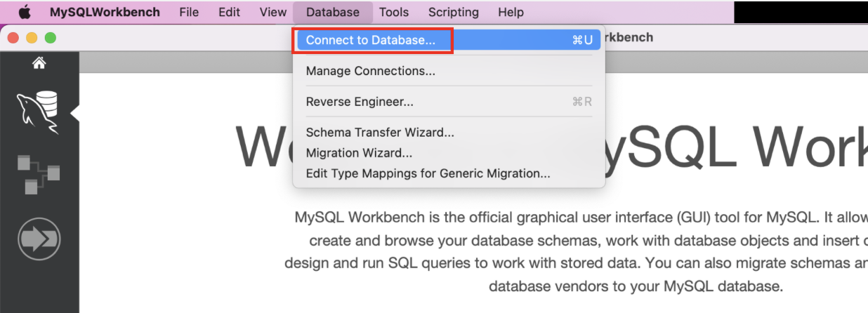
Task: Open the Apple menu
Action: (25, 11)
